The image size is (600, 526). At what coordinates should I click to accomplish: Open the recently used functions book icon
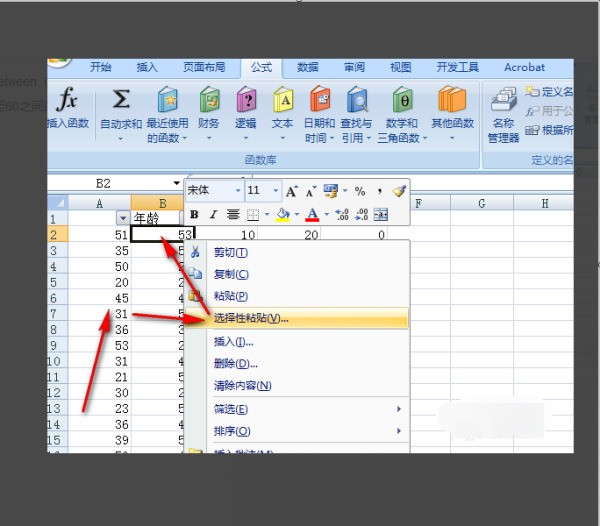[168, 99]
